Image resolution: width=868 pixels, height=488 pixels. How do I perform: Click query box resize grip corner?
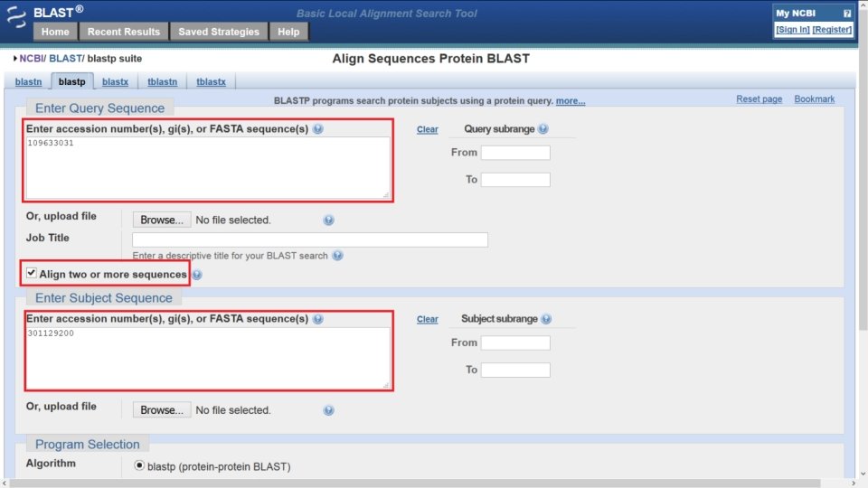(x=386, y=195)
